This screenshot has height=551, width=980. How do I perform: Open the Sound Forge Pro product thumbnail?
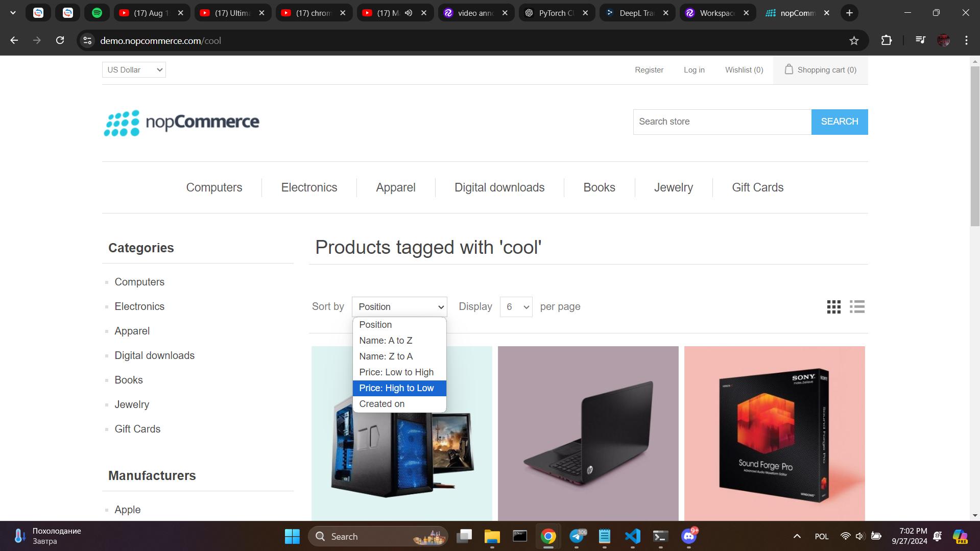click(x=774, y=433)
